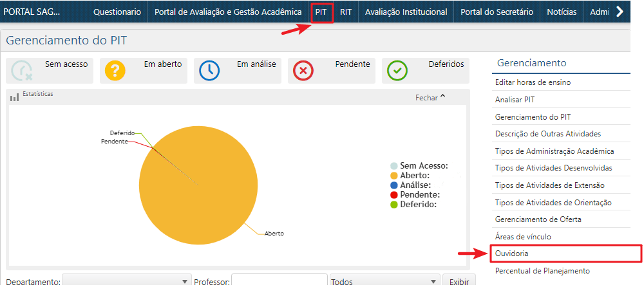Click the Estatísticas bar chart icon
This screenshot has height=287, width=644.
(14, 97)
